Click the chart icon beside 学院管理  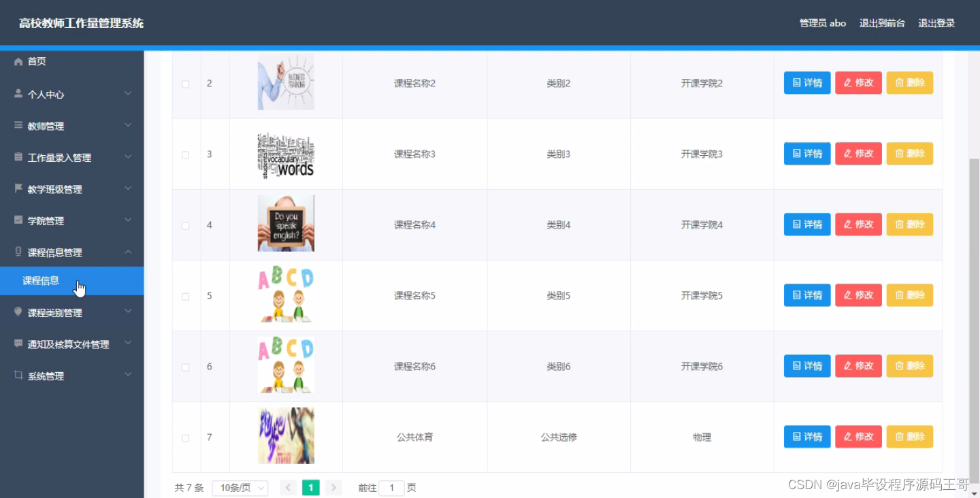pos(18,220)
